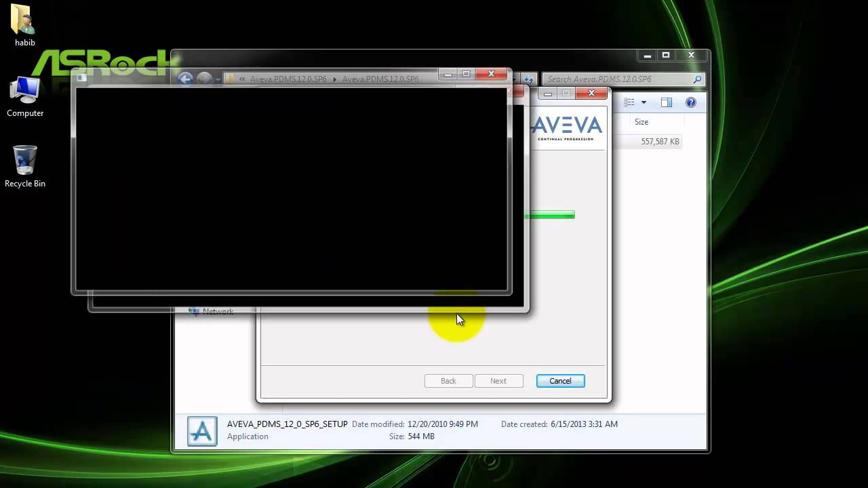Expand the double-chevron breadcrumb overflow
The height and width of the screenshot is (488, 868).
pyautogui.click(x=242, y=79)
